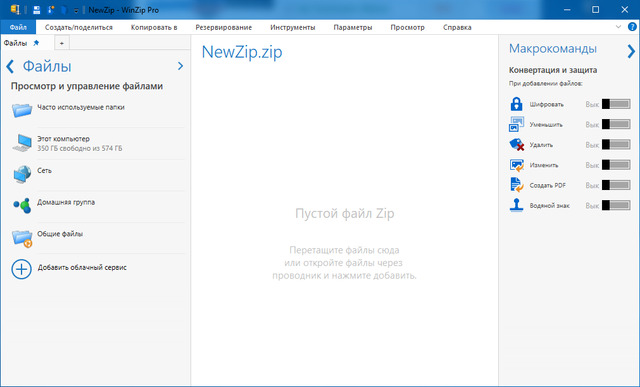The height and width of the screenshot is (387, 640).
Task: Open the Файл menu tab
Action: coord(18,27)
